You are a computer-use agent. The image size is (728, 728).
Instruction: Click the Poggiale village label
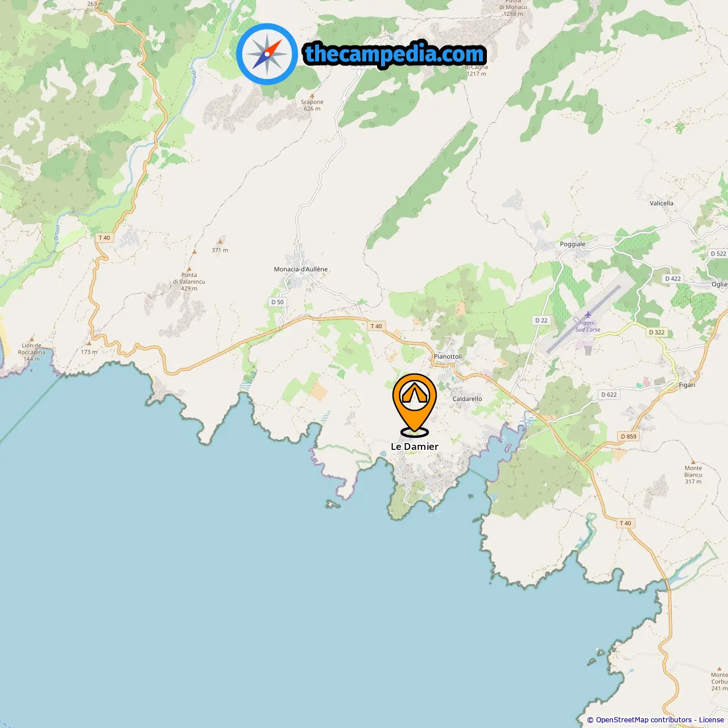pos(573,244)
